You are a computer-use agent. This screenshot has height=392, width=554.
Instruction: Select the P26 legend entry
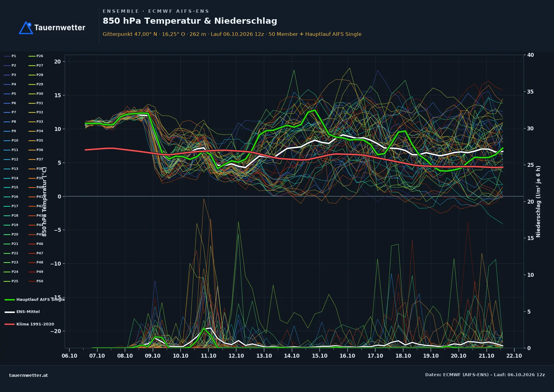tap(36, 56)
